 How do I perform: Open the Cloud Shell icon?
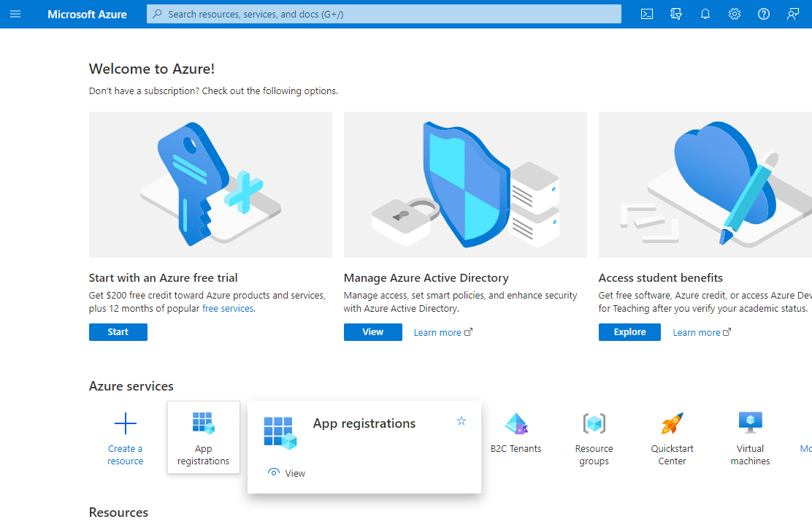pos(647,14)
